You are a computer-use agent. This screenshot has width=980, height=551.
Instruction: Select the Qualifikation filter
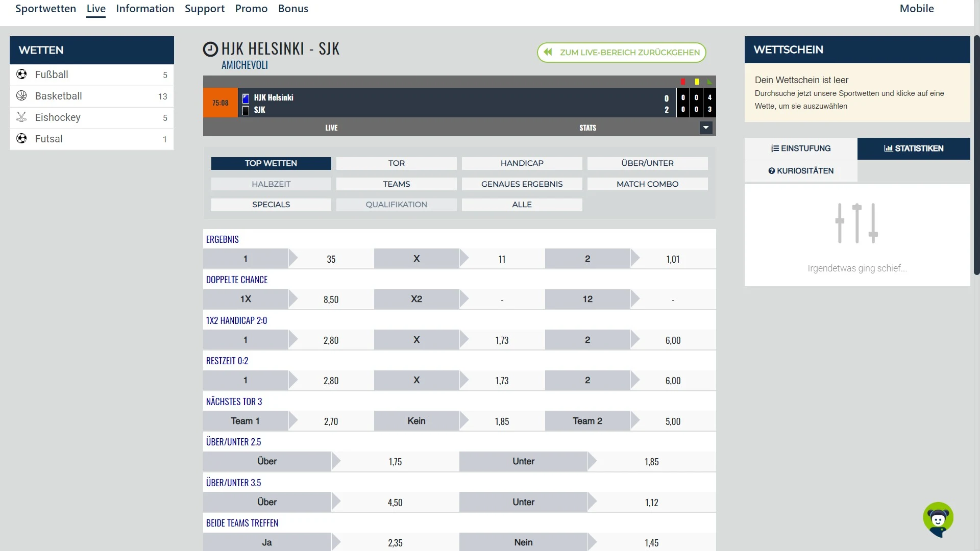(397, 205)
